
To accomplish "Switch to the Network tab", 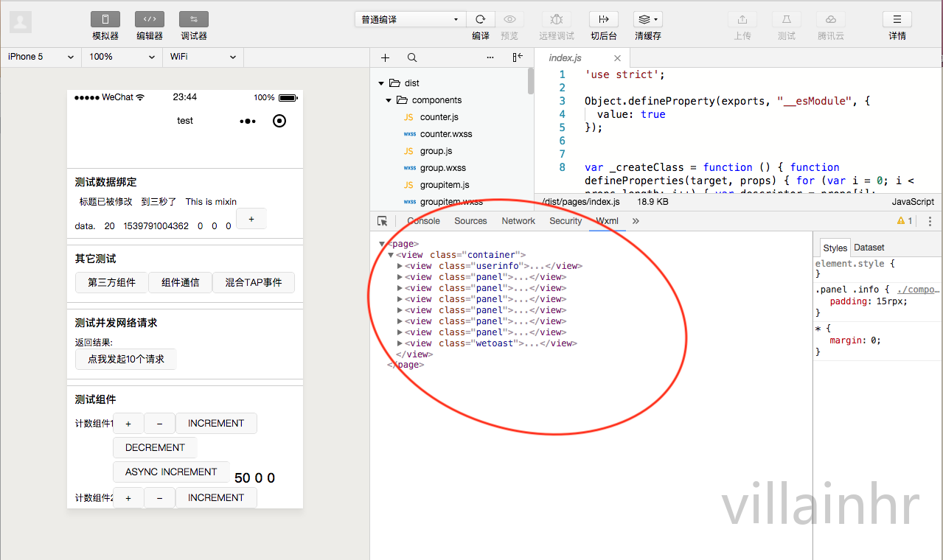I will point(518,220).
